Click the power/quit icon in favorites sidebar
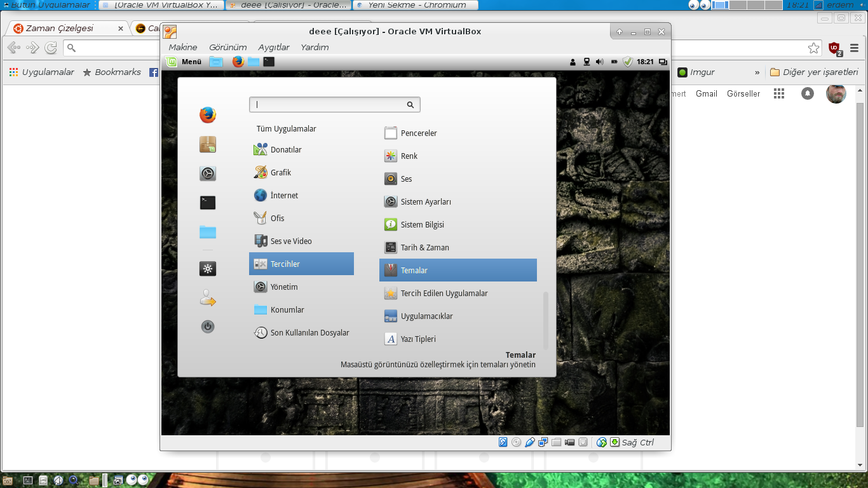 [208, 327]
